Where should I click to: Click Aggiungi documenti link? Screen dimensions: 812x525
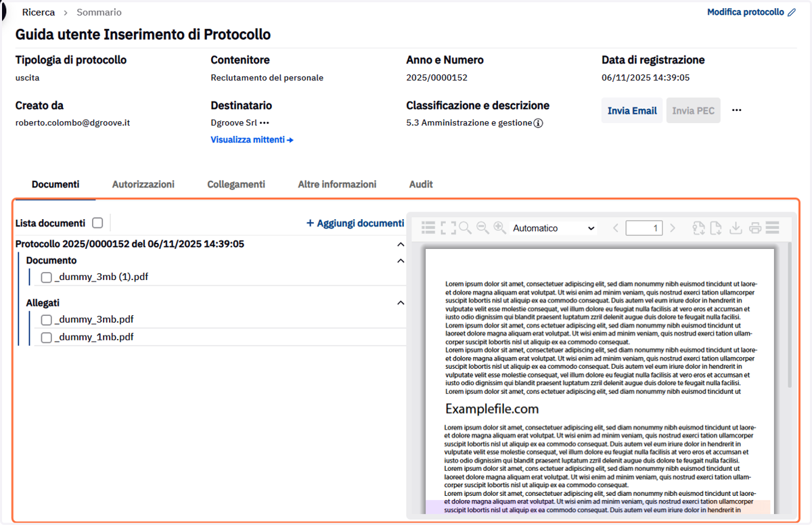[355, 223]
